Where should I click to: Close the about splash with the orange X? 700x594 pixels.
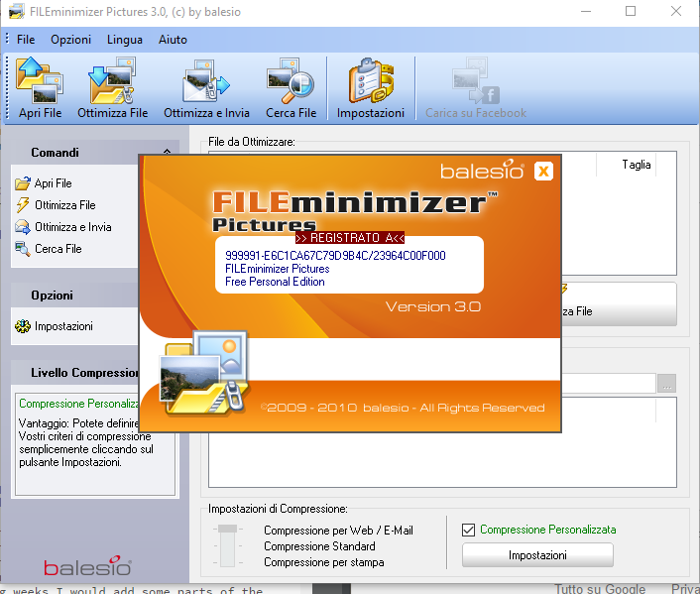[x=543, y=172]
